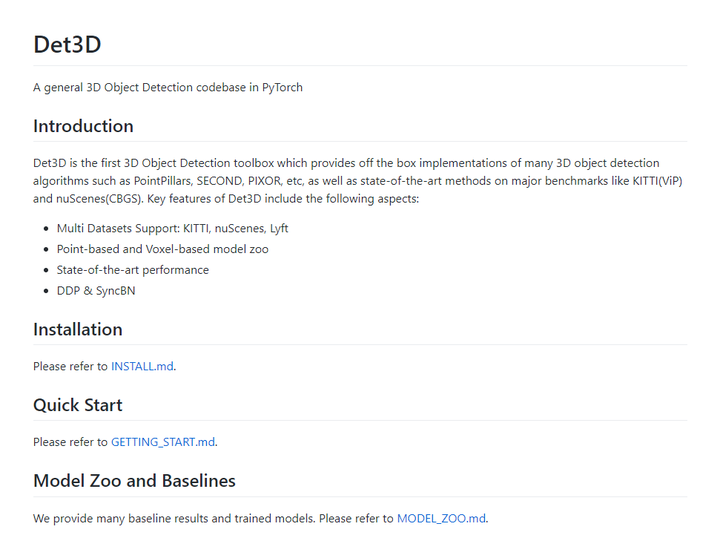Image resolution: width=720 pixels, height=538 pixels.
Task: Click the Det3D main title heading
Action: click(x=67, y=44)
